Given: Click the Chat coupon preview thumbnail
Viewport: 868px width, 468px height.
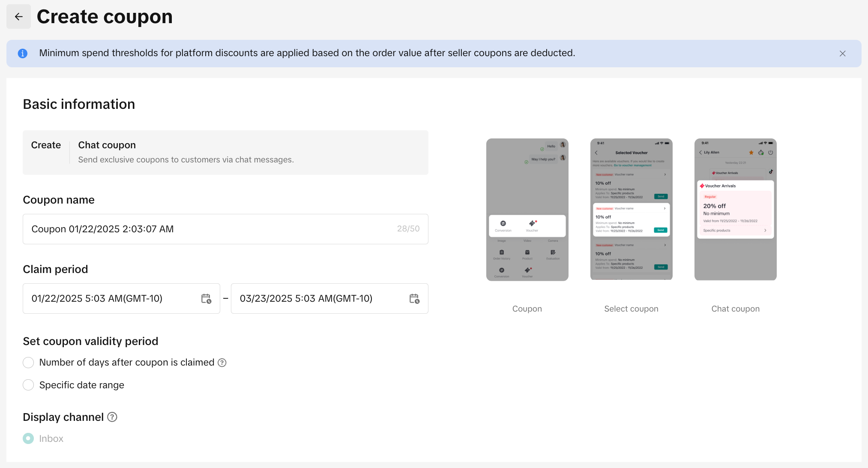Looking at the screenshot, I should pyautogui.click(x=735, y=210).
